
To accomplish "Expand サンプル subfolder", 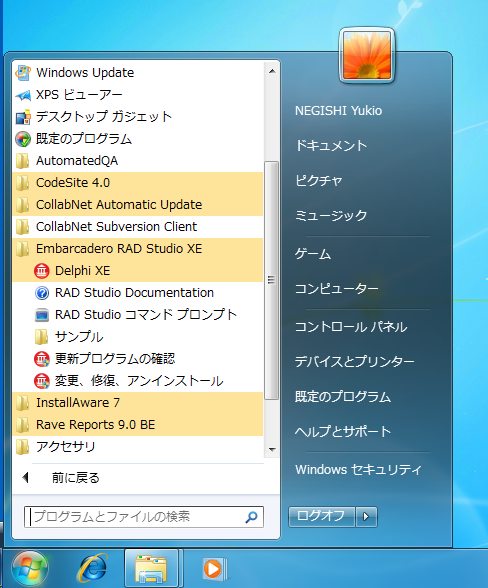I will coord(138,337).
